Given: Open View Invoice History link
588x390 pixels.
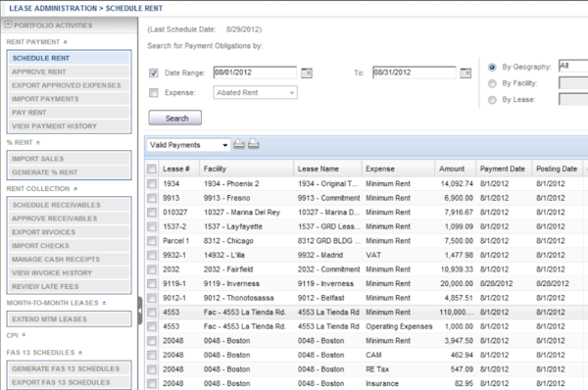Looking at the screenshot, I should (x=69, y=272).
